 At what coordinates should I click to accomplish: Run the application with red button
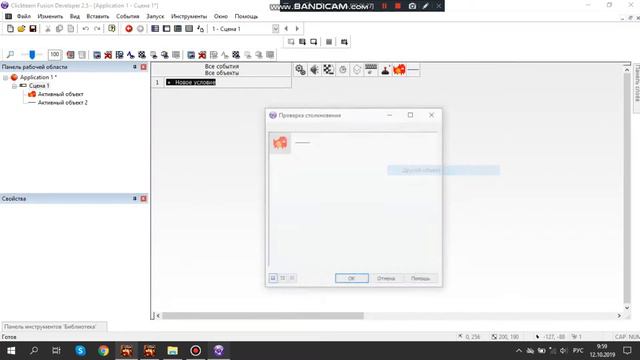point(129,29)
